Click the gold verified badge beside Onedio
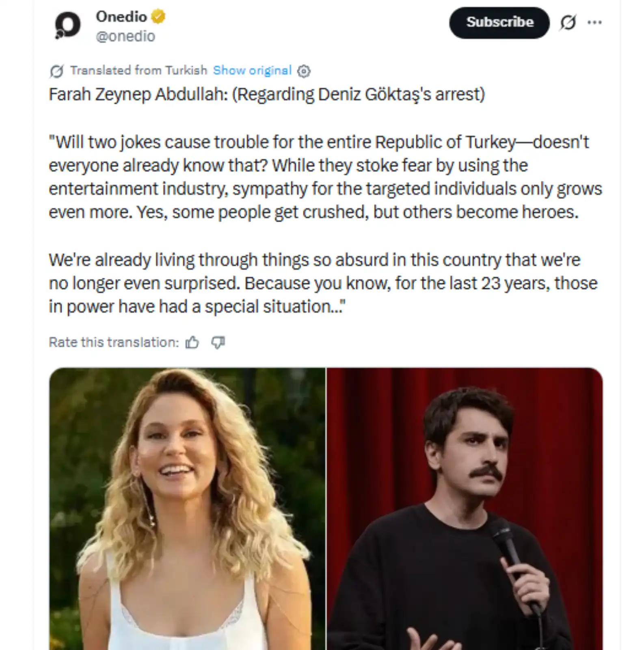Screen dimensions: 644x650 pyautogui.click(x=158, y=17)
